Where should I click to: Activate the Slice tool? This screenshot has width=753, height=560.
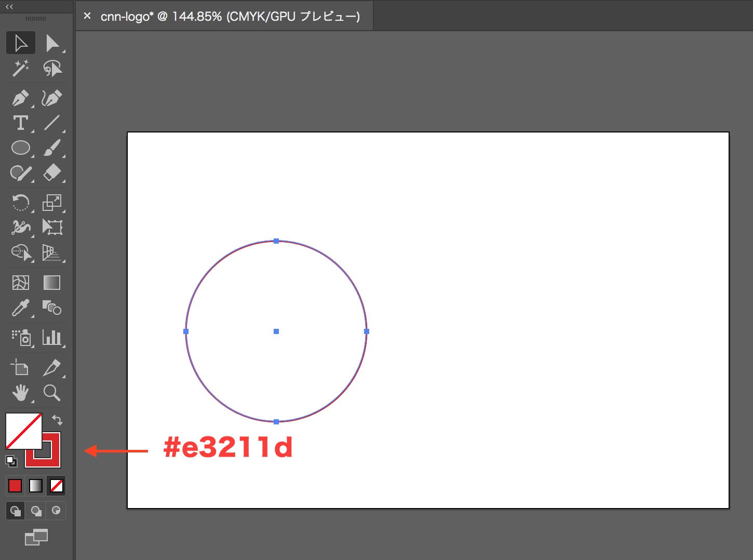(52, 367)
